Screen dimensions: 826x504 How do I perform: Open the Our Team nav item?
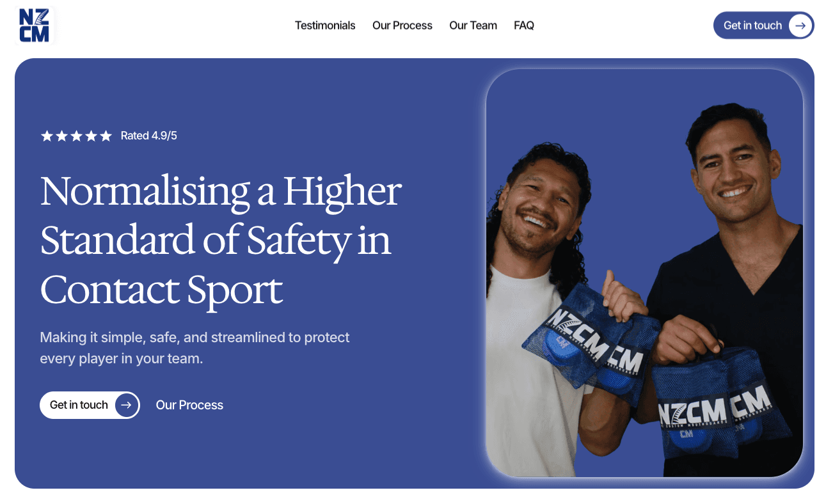coord(473,26)
